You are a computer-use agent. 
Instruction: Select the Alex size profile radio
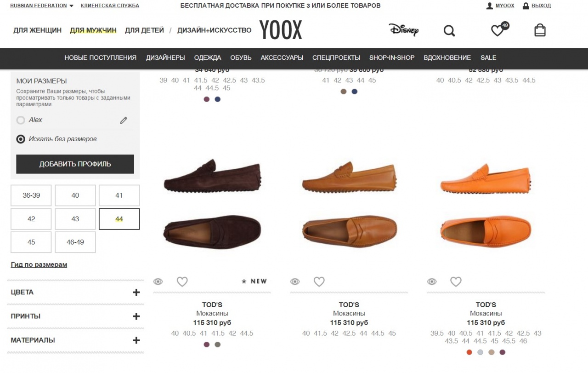coord(21,120)
